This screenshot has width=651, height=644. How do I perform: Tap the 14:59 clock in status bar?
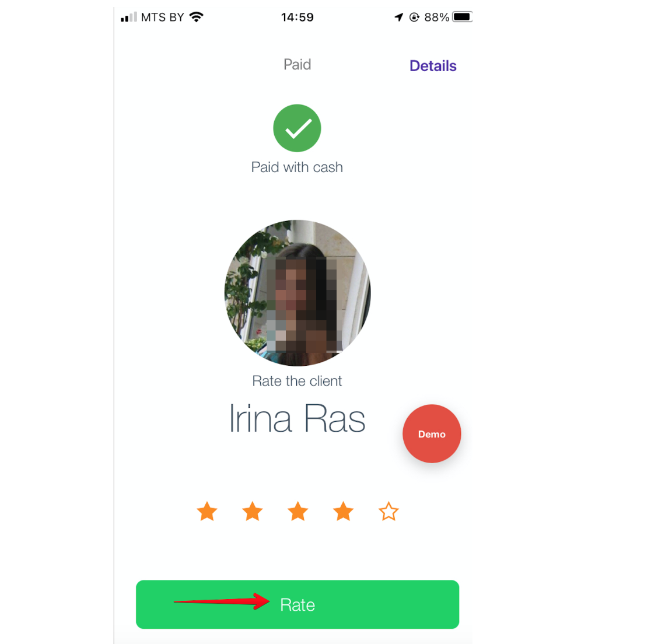pos(297,17)
